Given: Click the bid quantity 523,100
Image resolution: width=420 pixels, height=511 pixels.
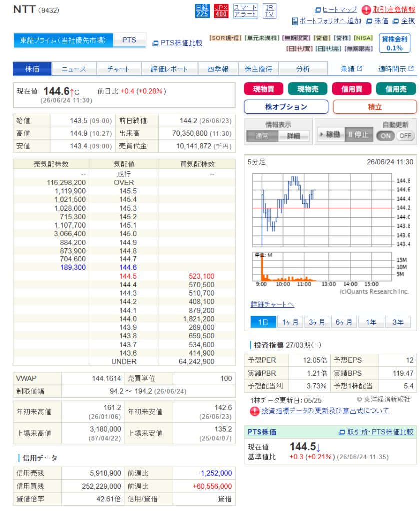Looking at the screenshot, I should 202,276.
